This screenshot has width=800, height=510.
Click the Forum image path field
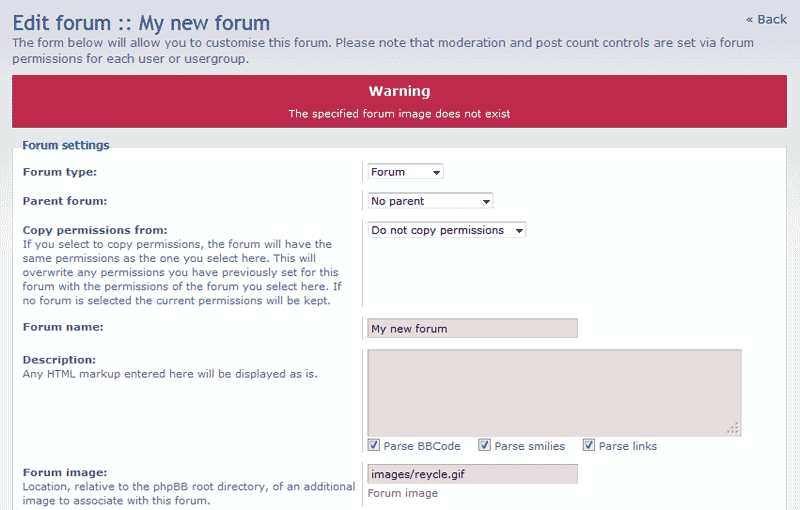tap(472, 474)
